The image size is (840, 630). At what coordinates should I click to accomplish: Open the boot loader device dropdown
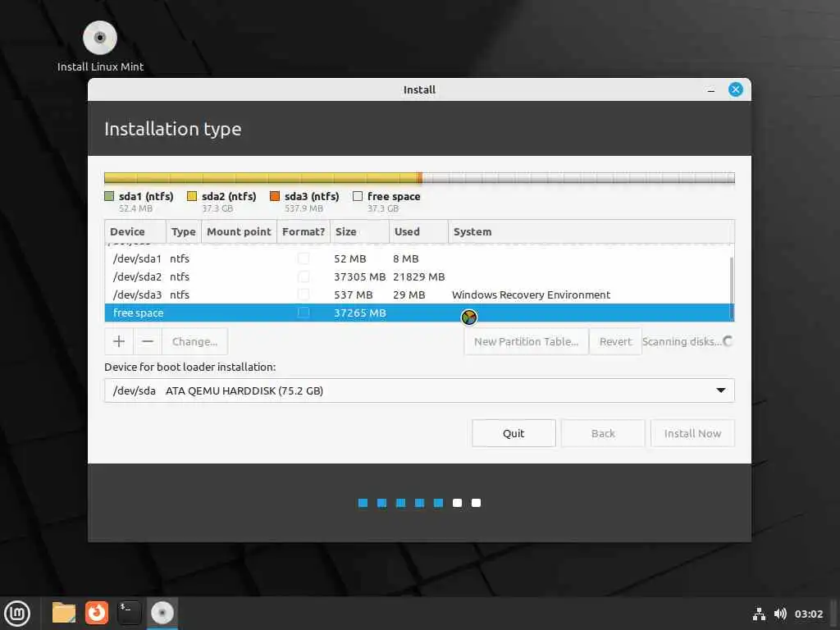[x=419, y=390]
